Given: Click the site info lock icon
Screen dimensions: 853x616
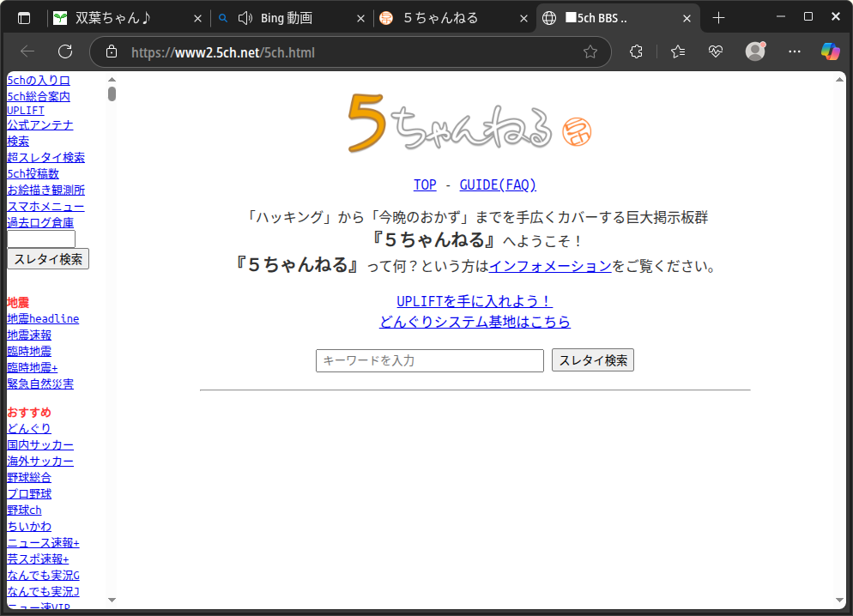Looking at the screenshot, I should point(111,52).
